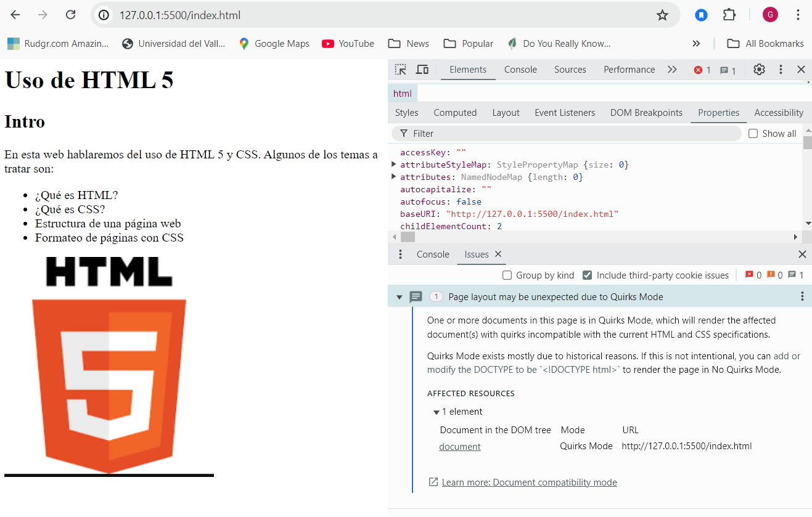The width and height of the screenshot is (812, 517).
Task: Click the site information icon in address bar
Action: point(105,15)
